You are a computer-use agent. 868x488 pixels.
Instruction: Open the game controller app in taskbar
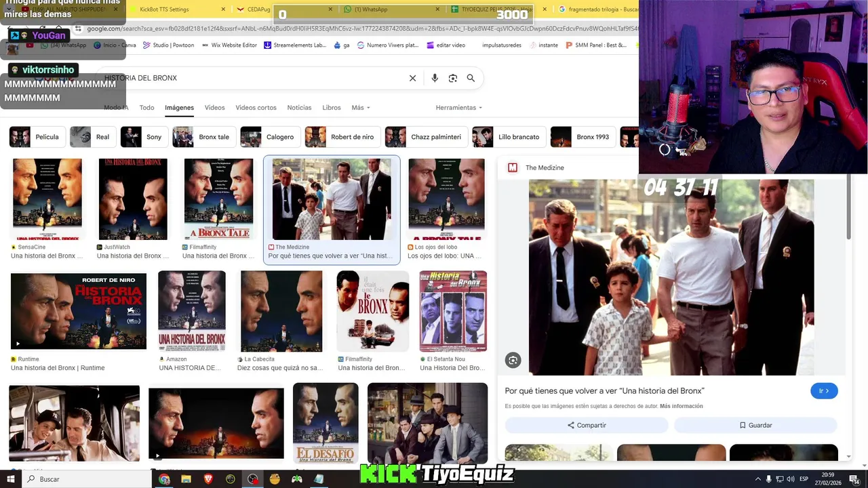click(x=297, y=479)
